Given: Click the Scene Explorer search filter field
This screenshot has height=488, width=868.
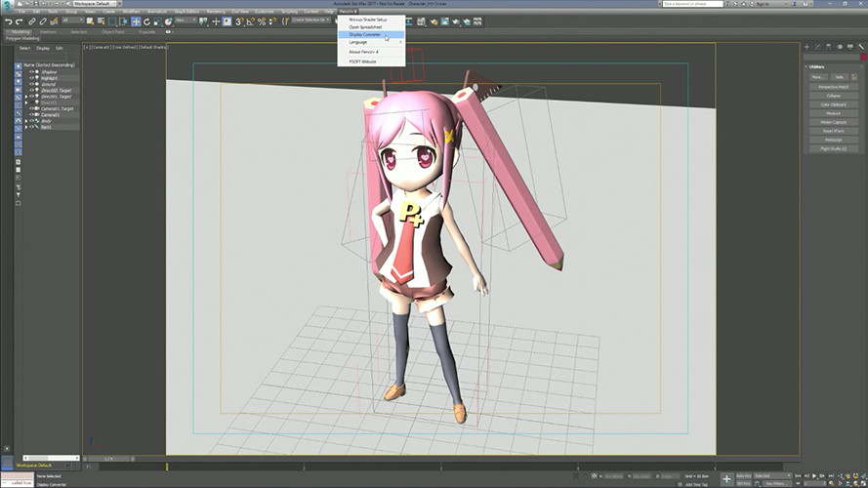Looking at the screenshot, I should point(42,57).
